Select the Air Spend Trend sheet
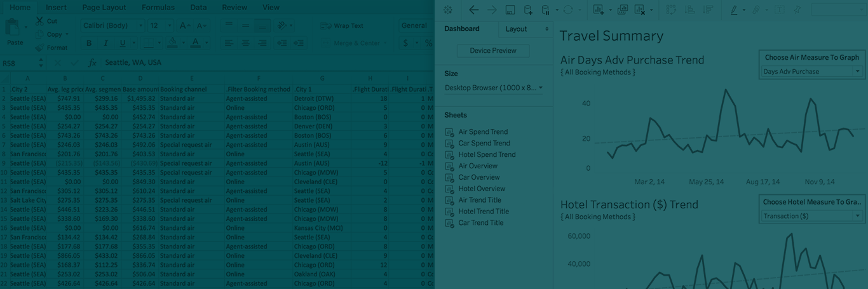The image size is (868, 289). [x=483, y=132]
